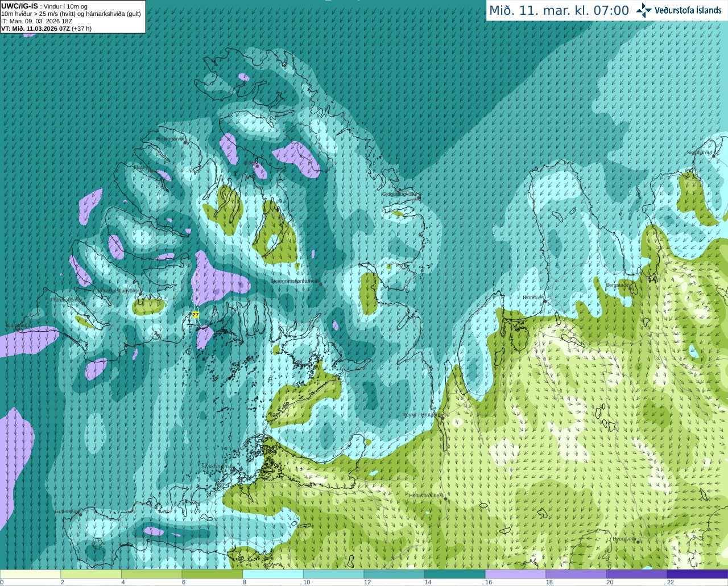
Task: Click the 'Mið. 11. mar. kl. 07:00' timestamp
Action: pyautogui.click(x=559, y=10)
